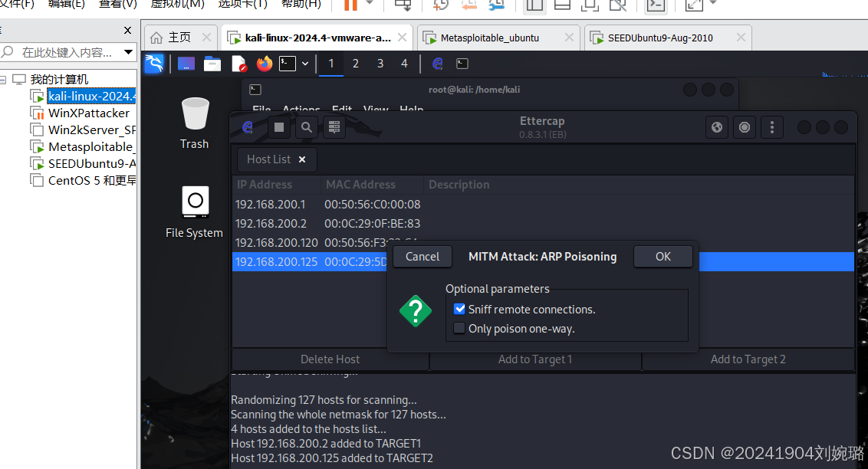
Task: Open the file manager from the Kali panel
Action: coord(212,64)
